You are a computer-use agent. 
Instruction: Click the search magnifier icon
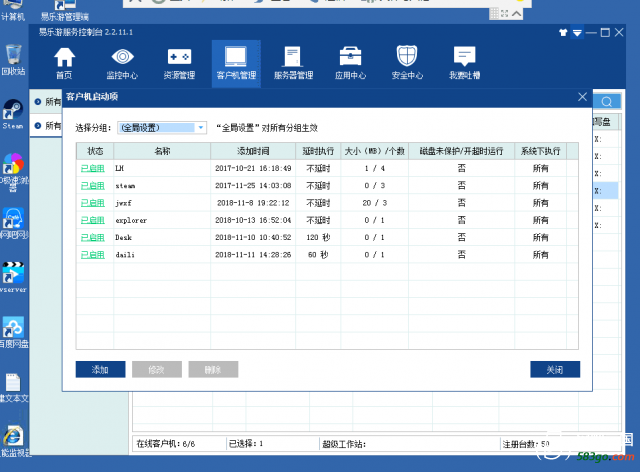(607, 101)
